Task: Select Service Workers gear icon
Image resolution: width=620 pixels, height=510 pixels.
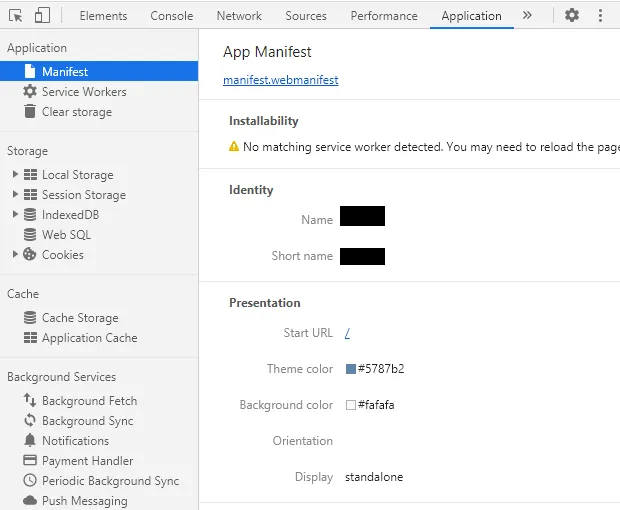Action: tap(30, 92)
